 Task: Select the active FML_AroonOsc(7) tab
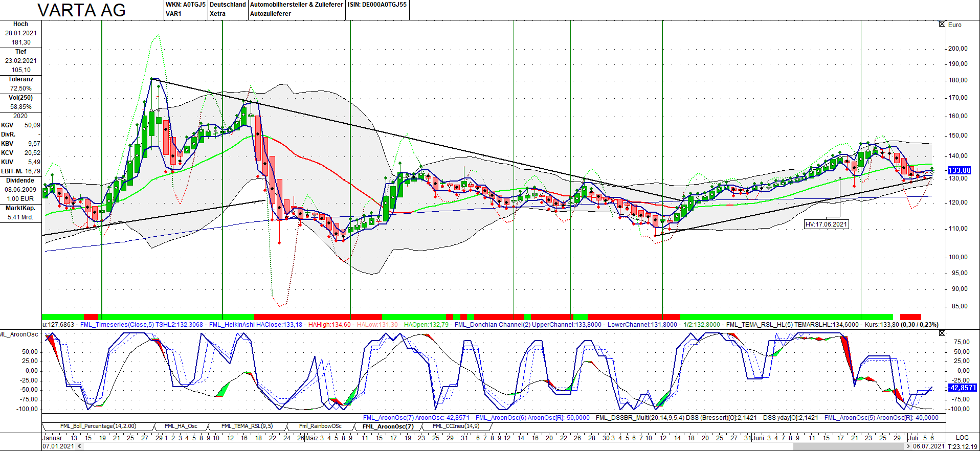[x=388, y=426]
